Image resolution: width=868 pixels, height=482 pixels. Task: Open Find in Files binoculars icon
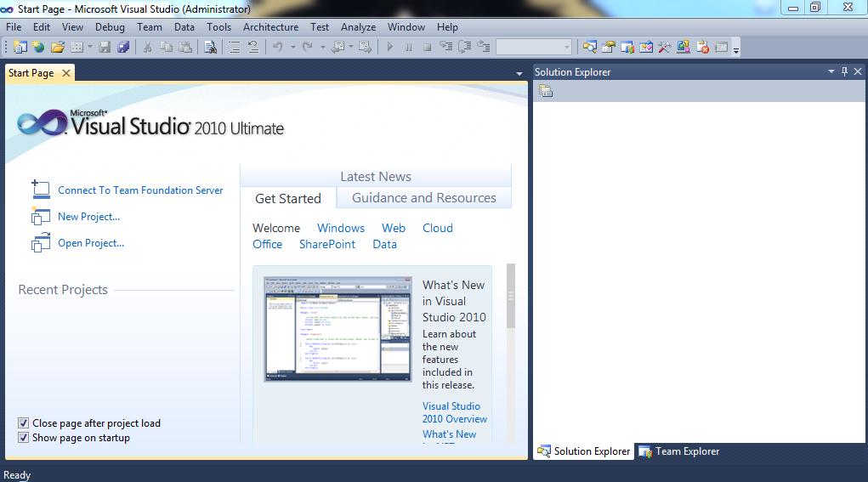[210, 47]
